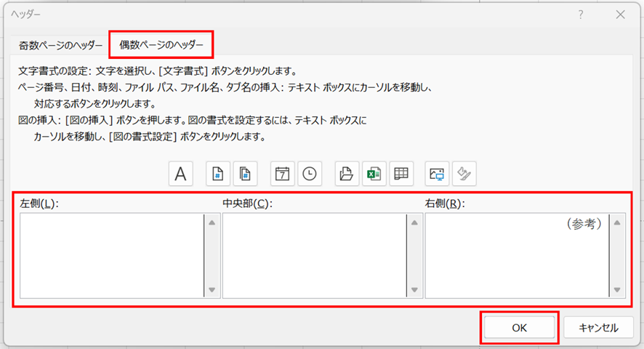This screenshot has width=644, height=349.
Task: Open help with the question mark button
Action: click(581, 14)
